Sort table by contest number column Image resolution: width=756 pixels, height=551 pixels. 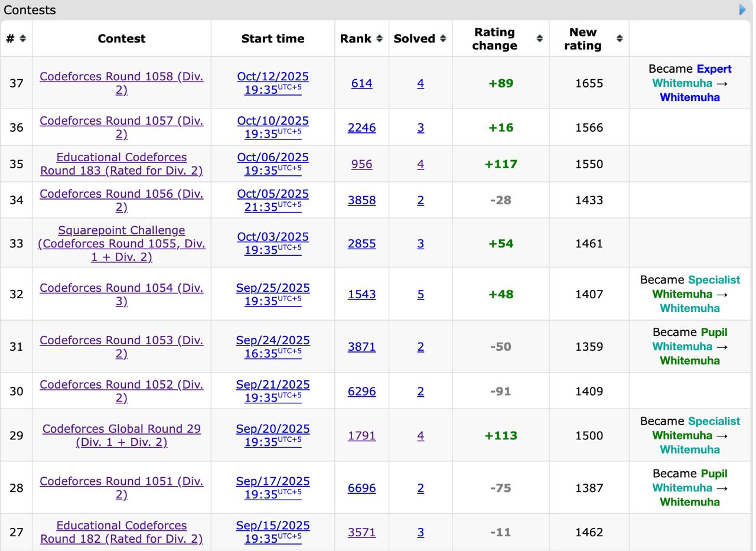22,38
